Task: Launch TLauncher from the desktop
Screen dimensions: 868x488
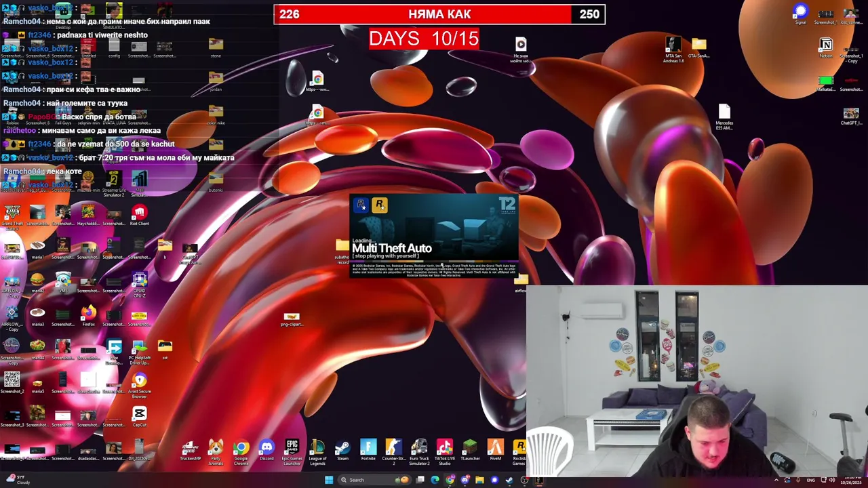Action: 470,451
